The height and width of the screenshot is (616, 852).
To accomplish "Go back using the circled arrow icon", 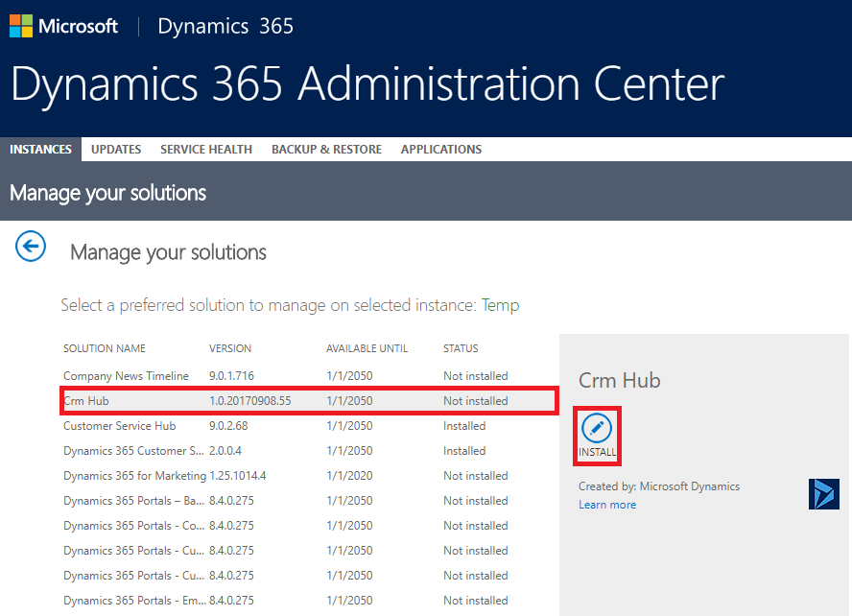I will (31, 246).
